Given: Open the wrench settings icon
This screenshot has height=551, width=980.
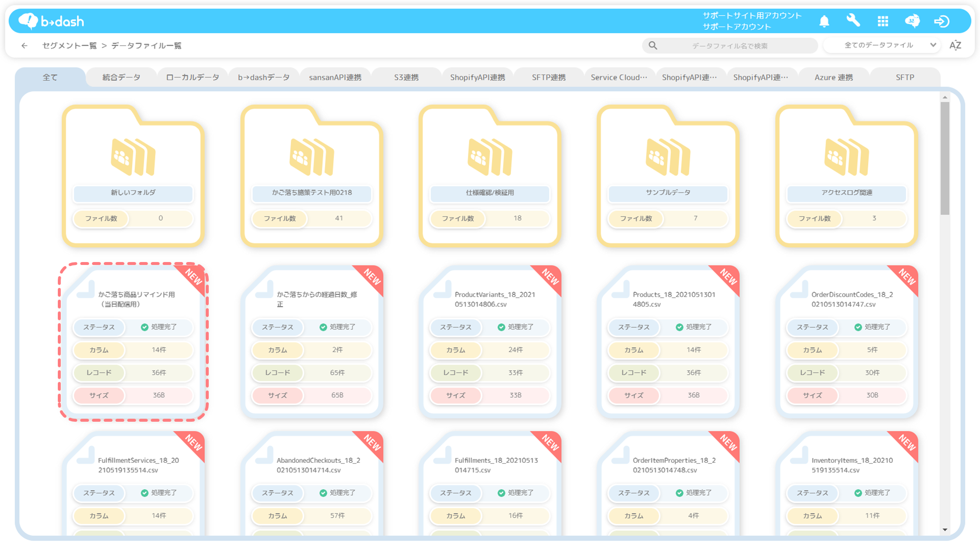Looking at the screenshot, I should (853, 21).
